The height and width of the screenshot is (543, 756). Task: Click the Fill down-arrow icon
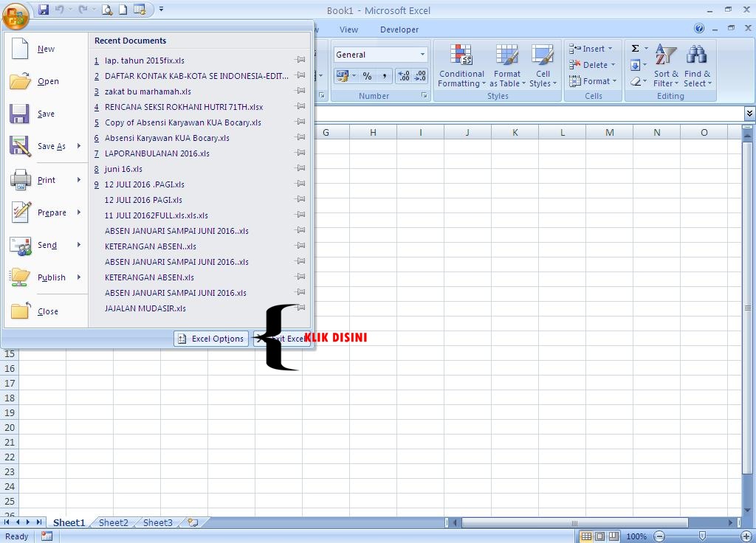[636, 65]
